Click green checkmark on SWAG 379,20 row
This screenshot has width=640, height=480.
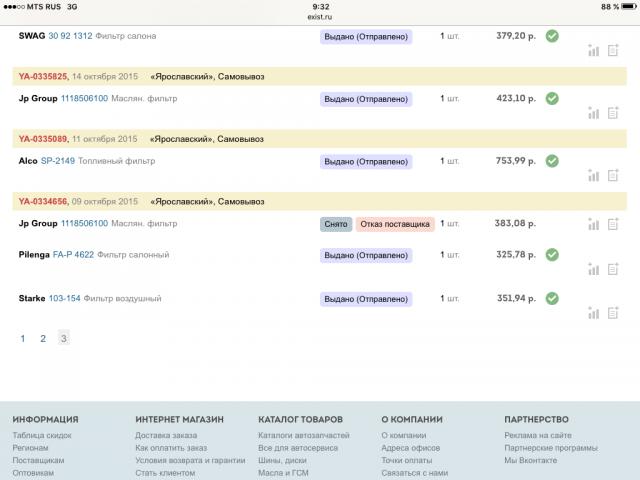click(552, 36)
